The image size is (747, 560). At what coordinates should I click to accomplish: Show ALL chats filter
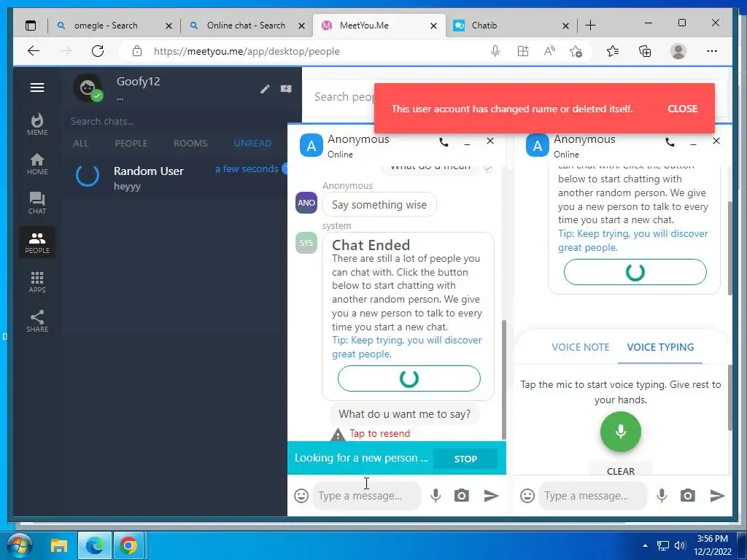coord(81,144)
